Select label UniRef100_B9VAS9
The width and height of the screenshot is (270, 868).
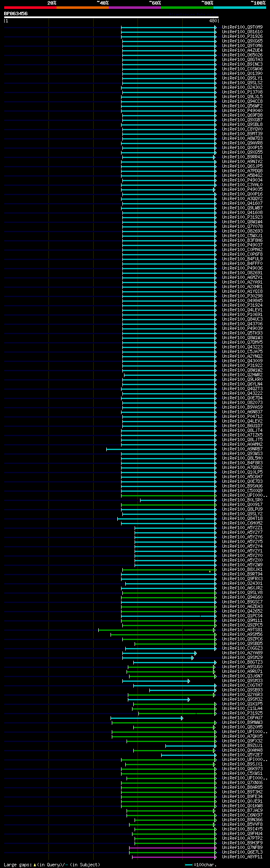tap(242, 407)
